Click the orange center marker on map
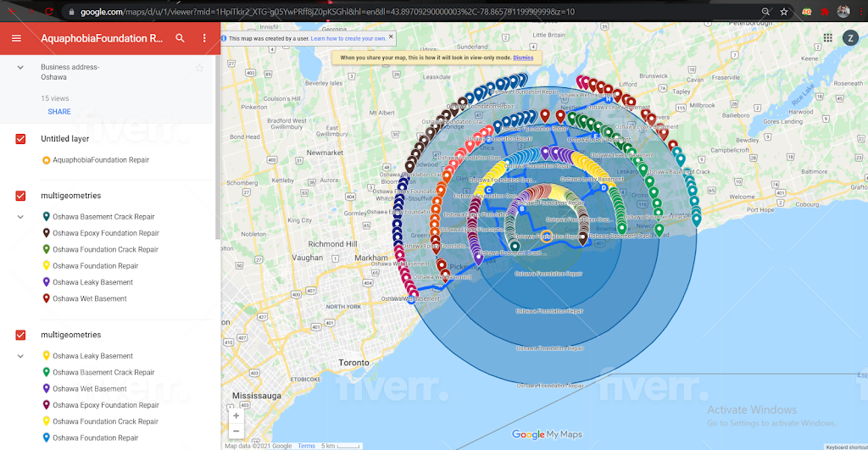 click(547, 236)
